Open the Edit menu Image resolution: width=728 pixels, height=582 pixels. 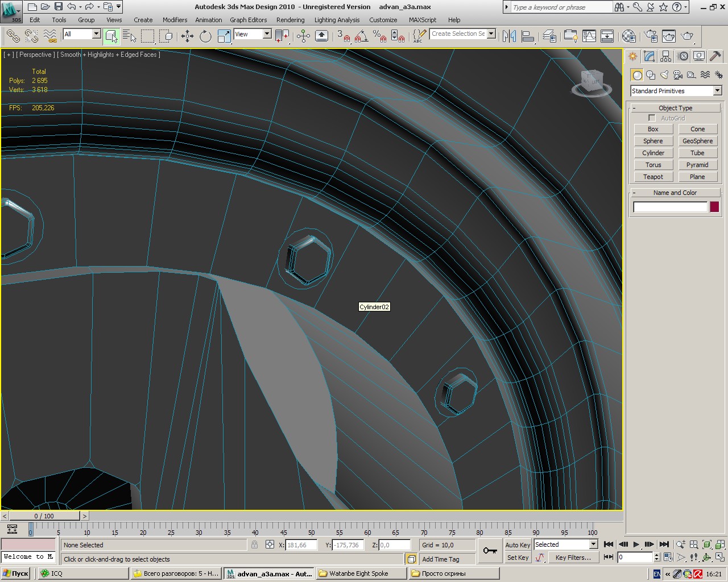35,20
